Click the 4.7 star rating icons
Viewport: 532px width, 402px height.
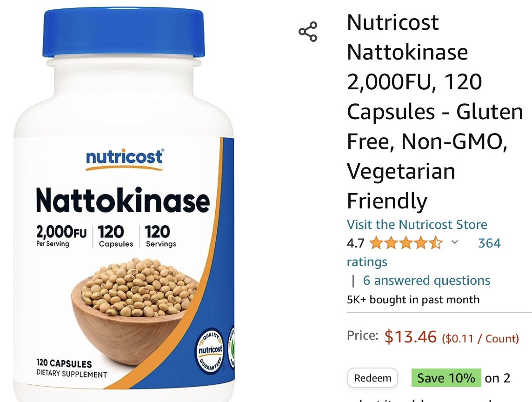pyautogui.click(x=406, y=243)
